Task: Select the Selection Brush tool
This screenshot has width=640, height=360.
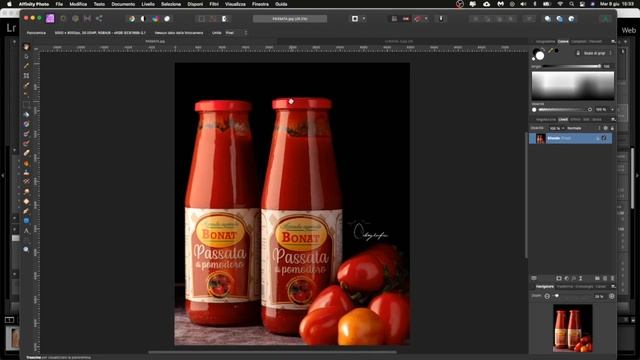Action: point(27,85)
